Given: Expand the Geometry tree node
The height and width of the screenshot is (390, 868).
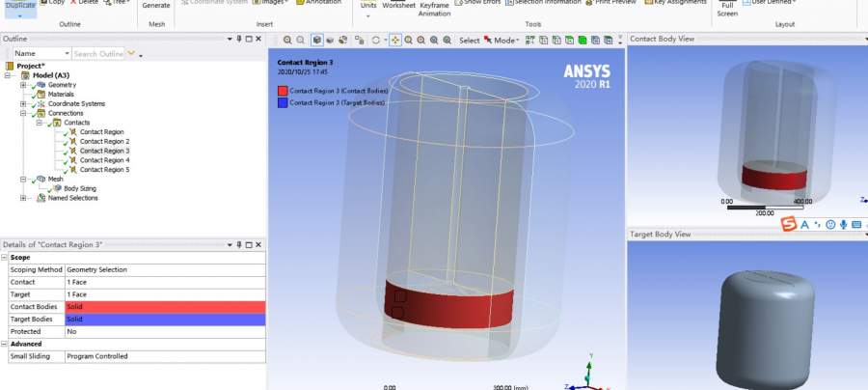Looking at the screenshot, I should pos(22,85).
